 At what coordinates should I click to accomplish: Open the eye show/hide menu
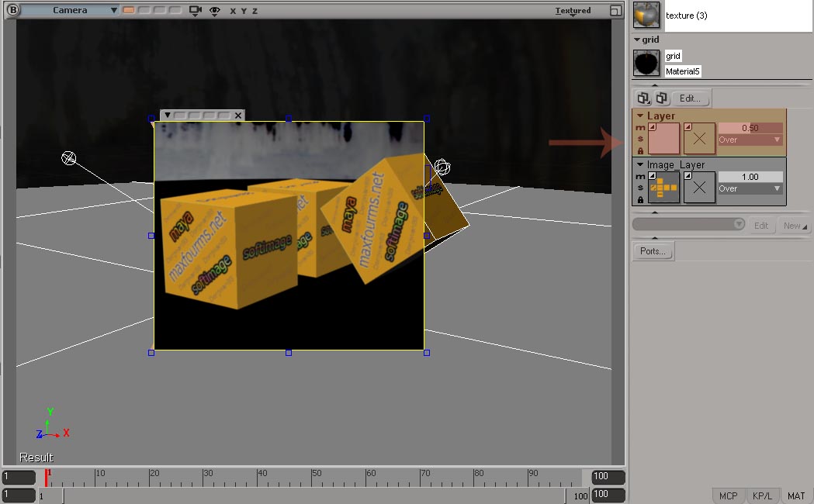coord(214,11)
